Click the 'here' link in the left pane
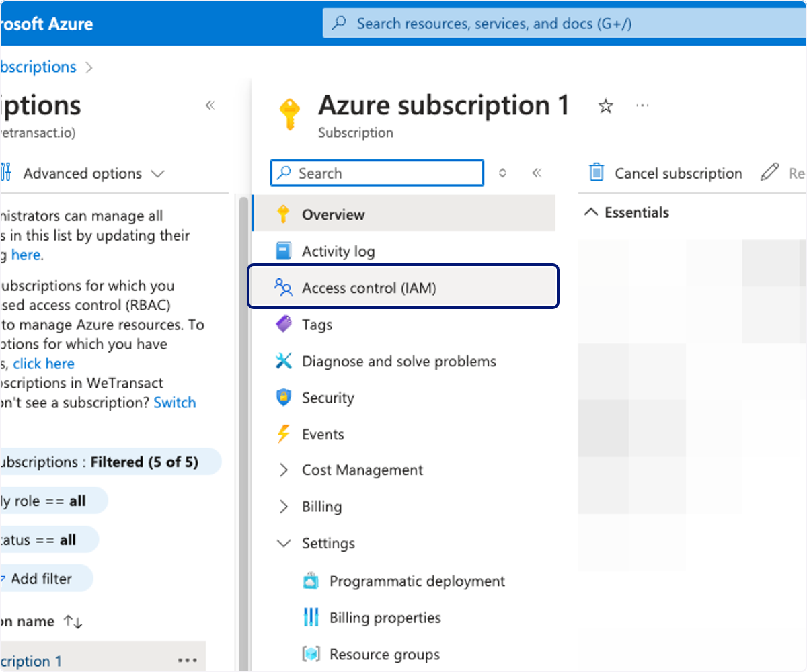This screenshot has height=672, width=807. [x=26, y=255]
